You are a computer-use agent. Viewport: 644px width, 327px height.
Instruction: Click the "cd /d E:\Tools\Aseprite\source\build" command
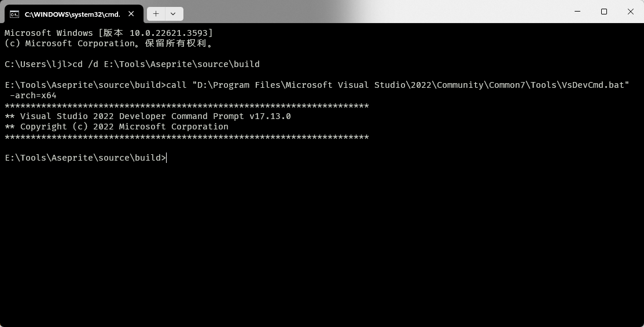tap(166, 64)
